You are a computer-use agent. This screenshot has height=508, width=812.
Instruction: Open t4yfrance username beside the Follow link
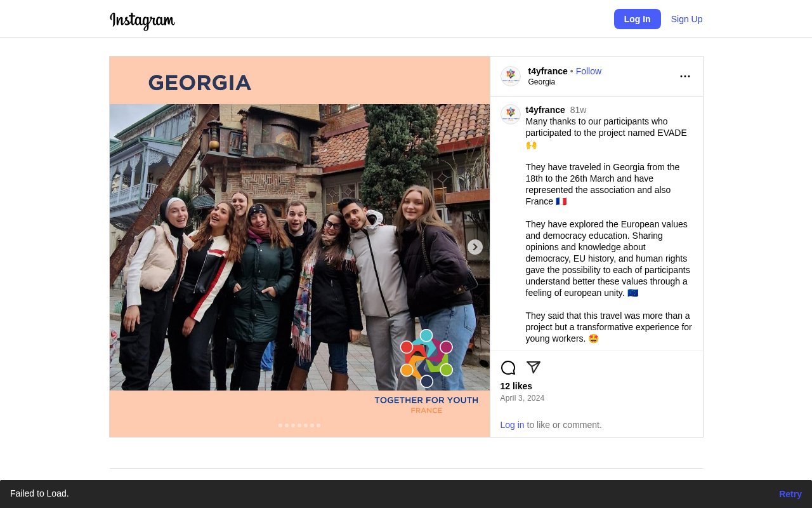[x=547, y=71]
